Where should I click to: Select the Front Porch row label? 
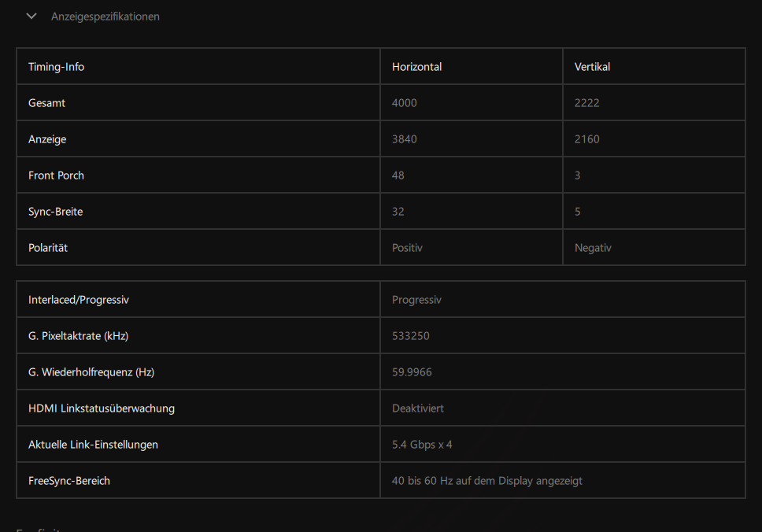pos(56,175)
